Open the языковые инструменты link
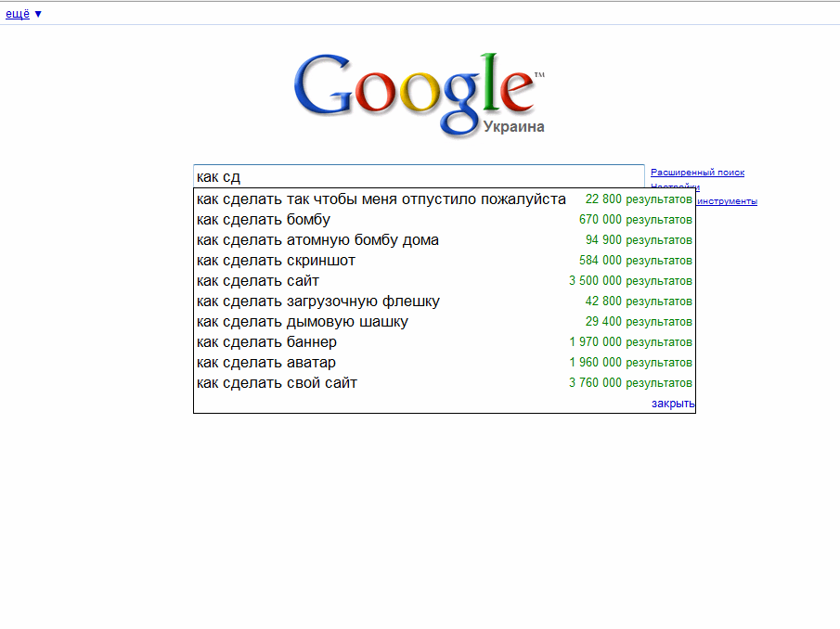 (x=727, y=201)
